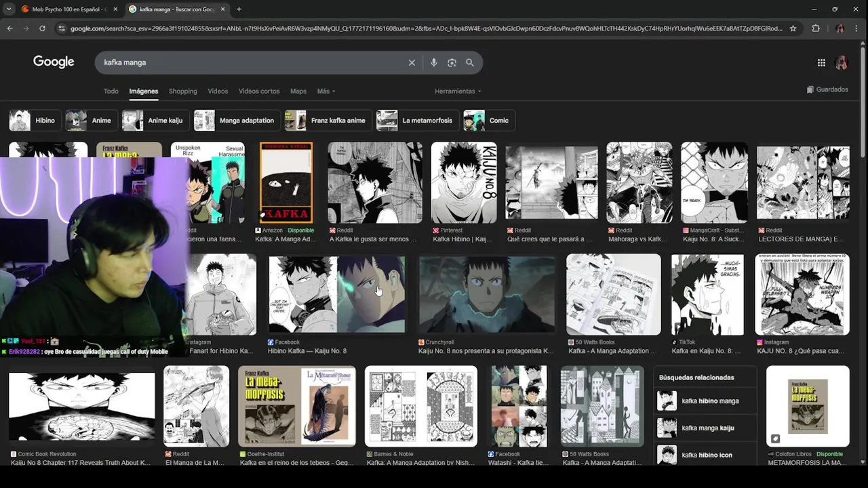This screenshot has height=488, width=868.
Task: Click in the kafka manga search field
Action: click(251, 62)
